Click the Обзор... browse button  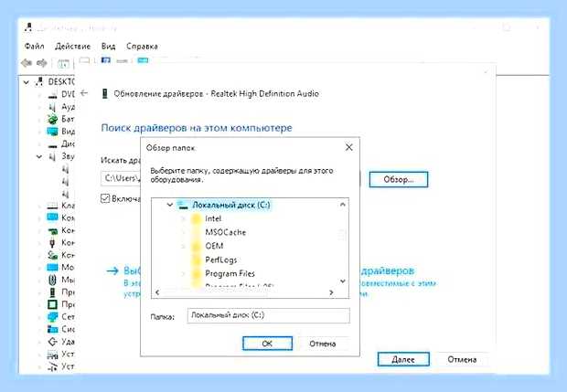click(x=399, y=180)
